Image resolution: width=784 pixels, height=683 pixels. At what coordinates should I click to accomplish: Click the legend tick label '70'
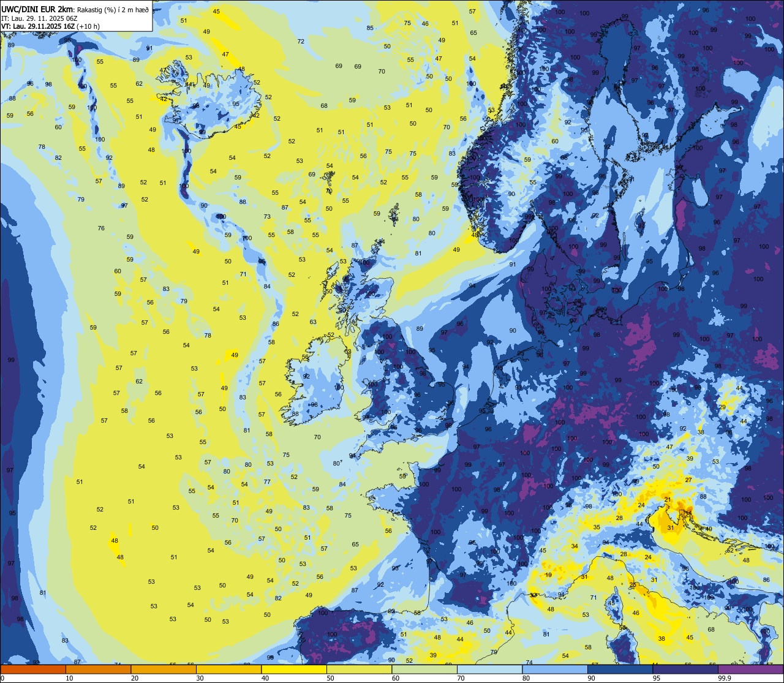click(x=461, y=678)
